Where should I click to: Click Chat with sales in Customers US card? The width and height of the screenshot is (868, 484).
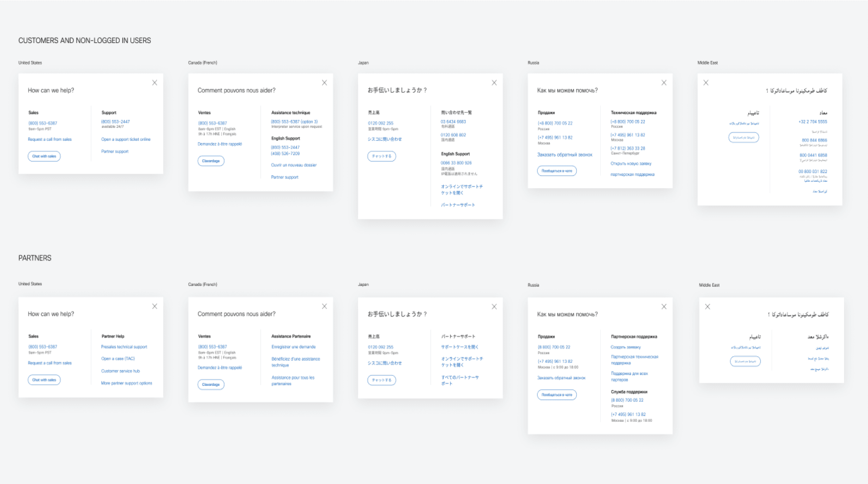click(x=44, y=156)
